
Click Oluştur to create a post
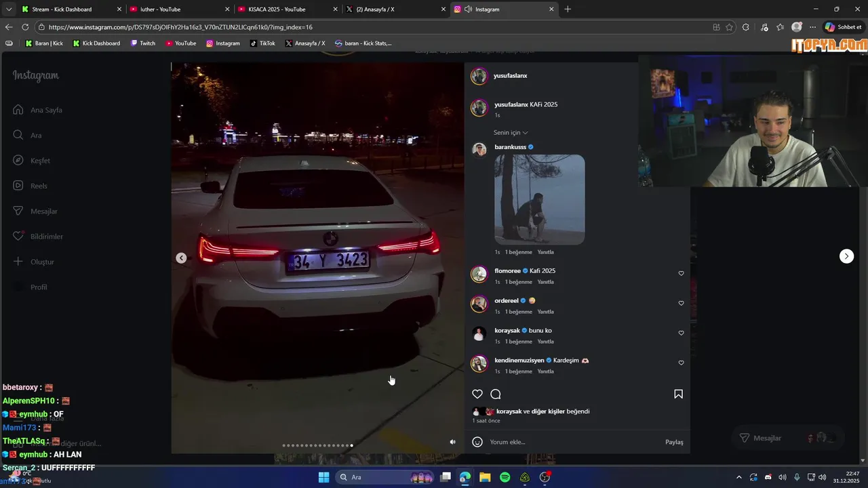pos(34,262)
